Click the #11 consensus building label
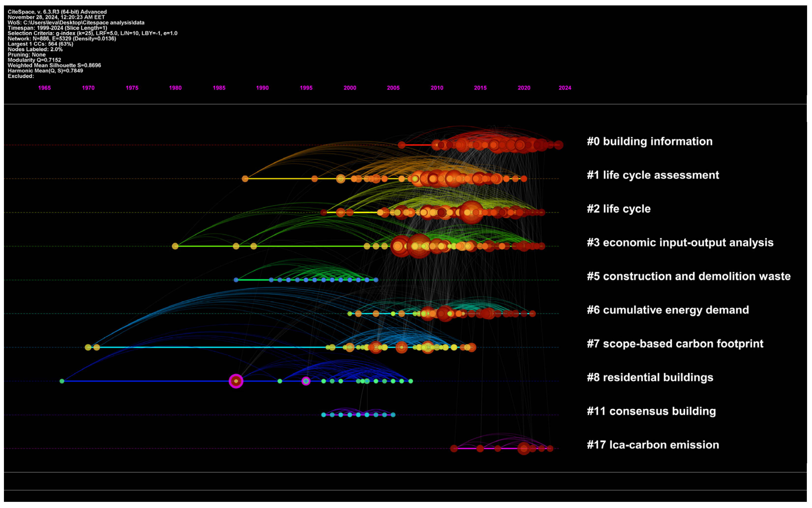The image size is (812, 508). point(651,411)
